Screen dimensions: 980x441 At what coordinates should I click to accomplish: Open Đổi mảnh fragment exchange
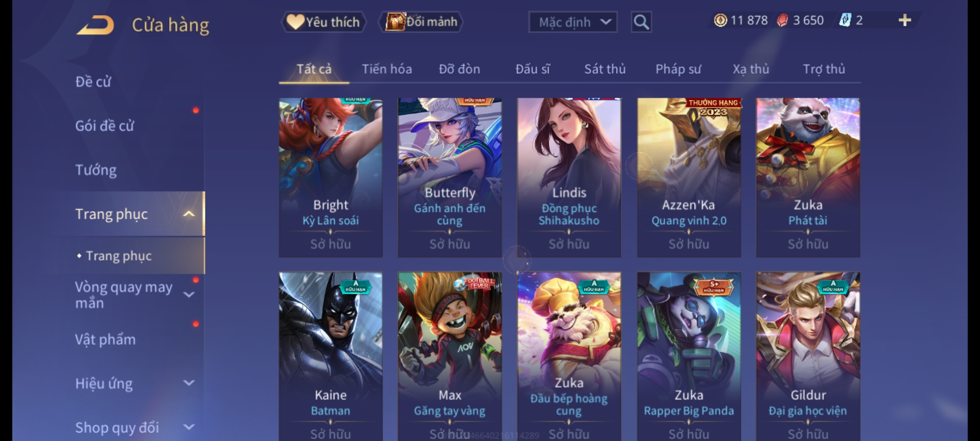[421, 22]
